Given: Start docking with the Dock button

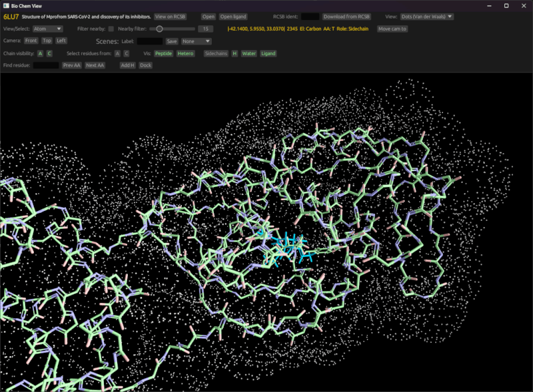Looking at the screenshot, I should [x=145, y=65].
